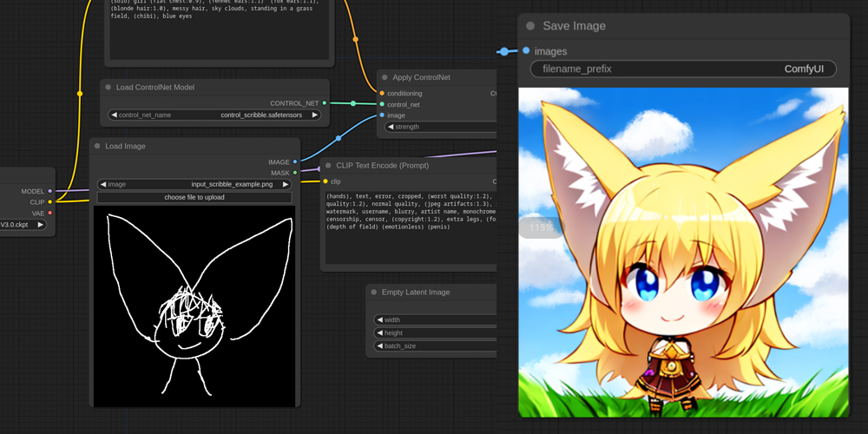Click the midpoint dot on the yellow CLIP link
Screen dimensions: 868x434
click(80, 94)
